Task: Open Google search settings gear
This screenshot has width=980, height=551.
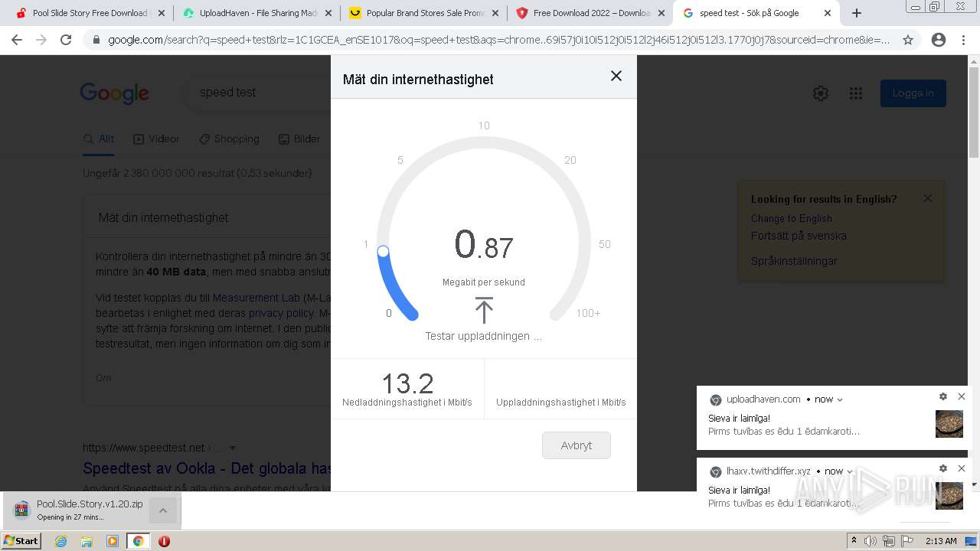Action: coord(821,93)
